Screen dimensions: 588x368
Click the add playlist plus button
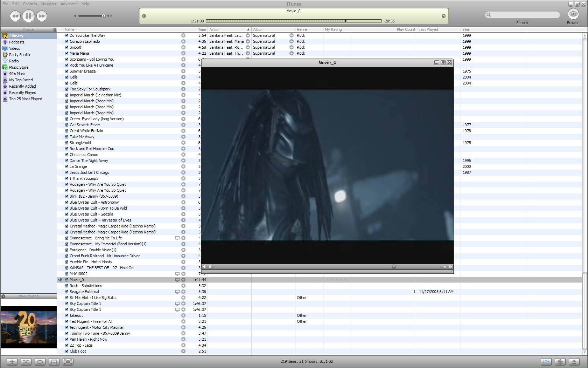12,362
